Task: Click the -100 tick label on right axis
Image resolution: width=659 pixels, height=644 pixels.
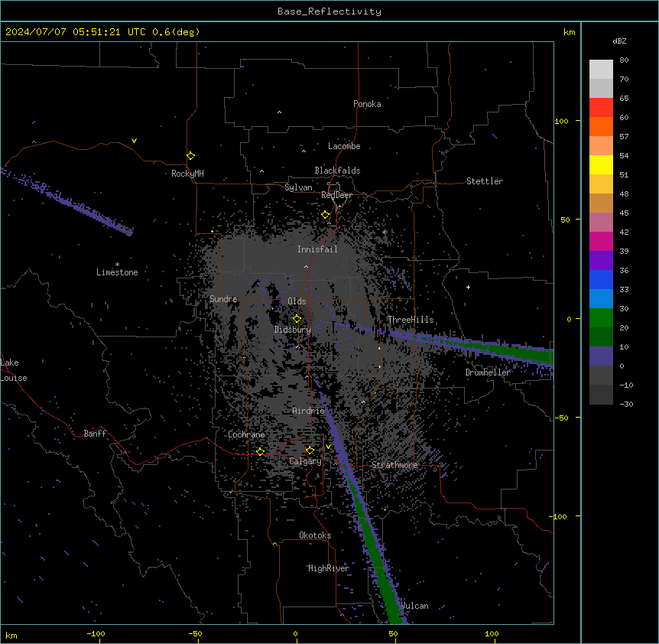Action: (559, 516)
